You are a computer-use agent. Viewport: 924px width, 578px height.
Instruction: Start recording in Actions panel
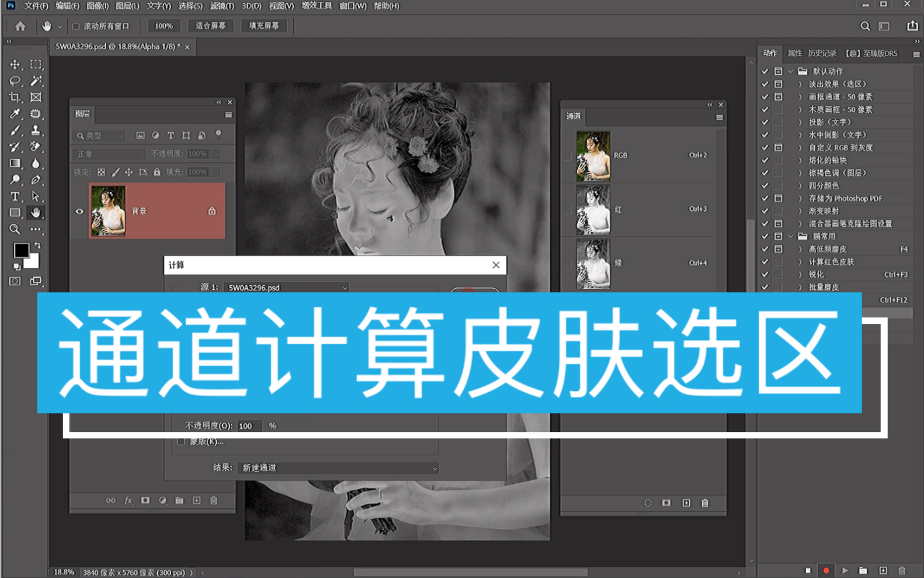pyautogui.click(x=826, y=570)
